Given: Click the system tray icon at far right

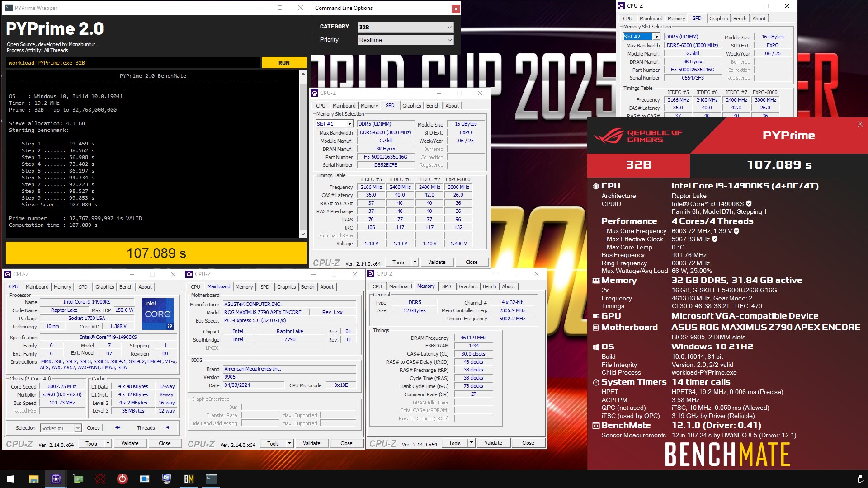Looking at the screenshot, I should pyautogui.click(x=860, y=479).
